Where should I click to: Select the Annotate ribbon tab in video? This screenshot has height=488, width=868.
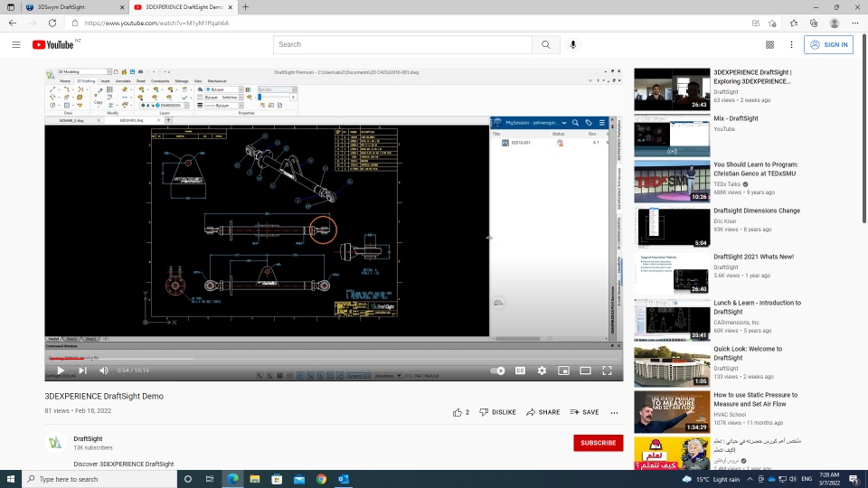click(123, 80)
